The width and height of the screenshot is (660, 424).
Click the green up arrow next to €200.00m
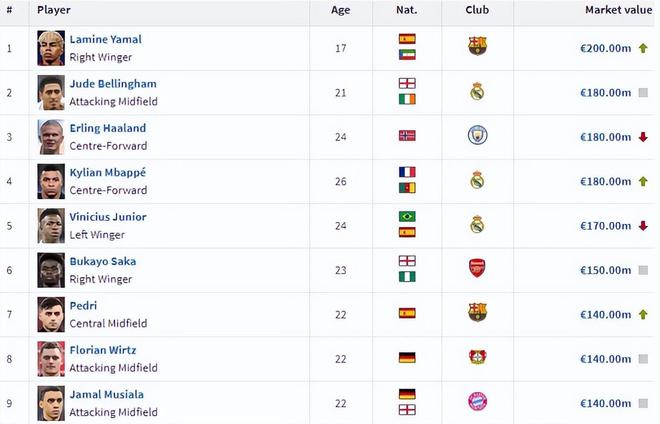(643, 48)
